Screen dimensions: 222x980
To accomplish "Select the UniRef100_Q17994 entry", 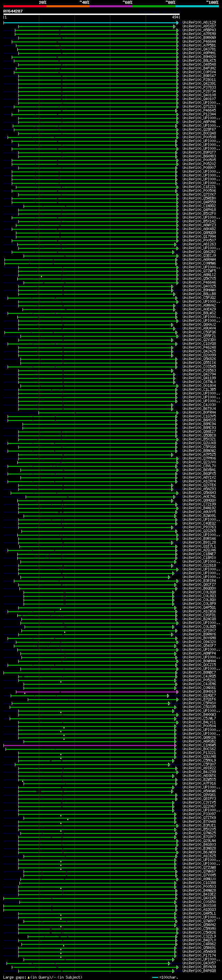I will (199, 236).
